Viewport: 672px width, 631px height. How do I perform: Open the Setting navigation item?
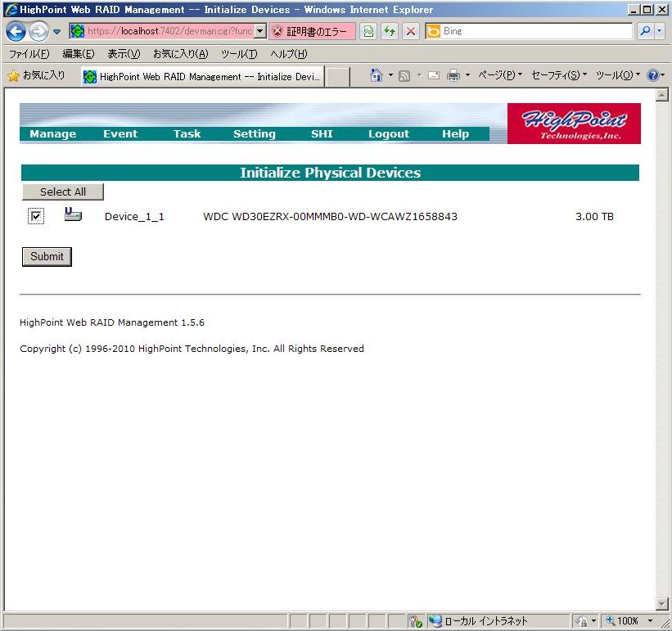point(255,133)
